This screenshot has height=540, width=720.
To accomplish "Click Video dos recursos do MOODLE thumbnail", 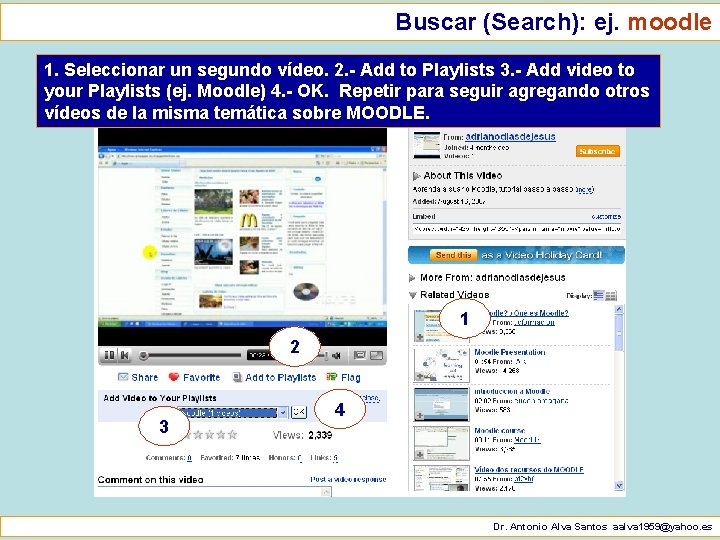I will coord(441,478).
